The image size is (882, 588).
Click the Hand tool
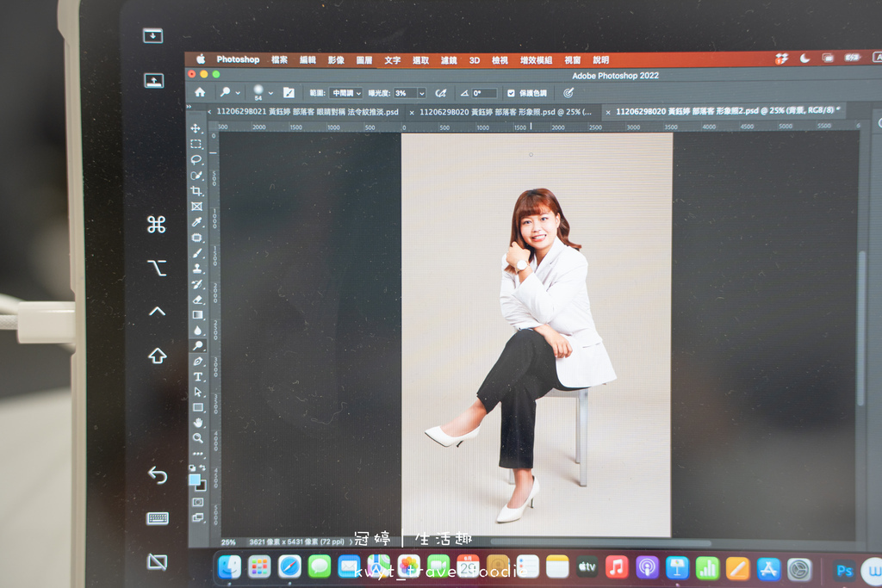point(197,423)
